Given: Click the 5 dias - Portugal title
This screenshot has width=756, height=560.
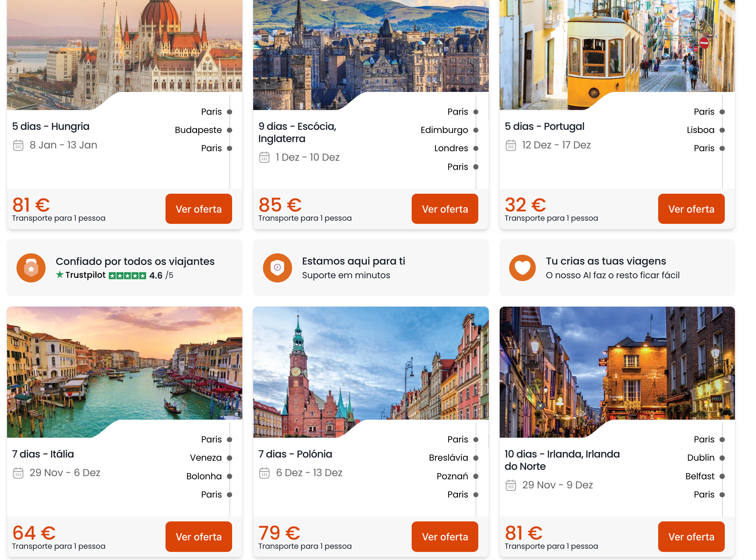Looking at the screenshot, I should coord(545,126).
